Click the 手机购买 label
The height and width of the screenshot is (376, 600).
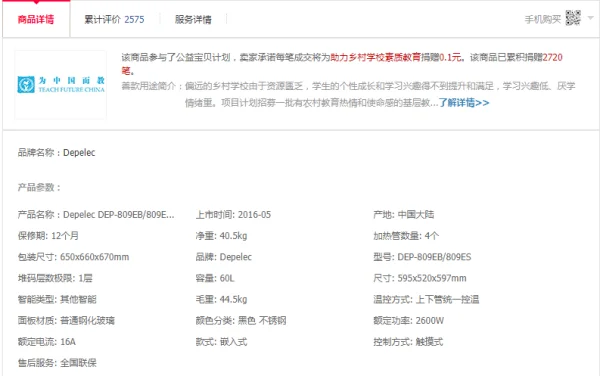pos(543,20)
